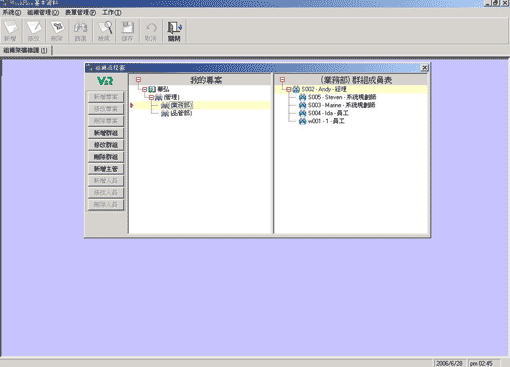Click the 修改專案 button

click(x=106, y=109)
